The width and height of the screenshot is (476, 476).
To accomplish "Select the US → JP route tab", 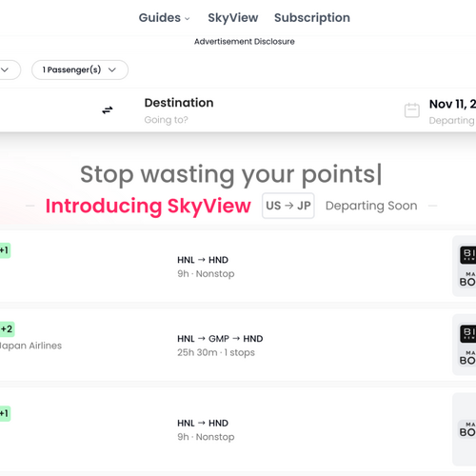I will [288, 206].
